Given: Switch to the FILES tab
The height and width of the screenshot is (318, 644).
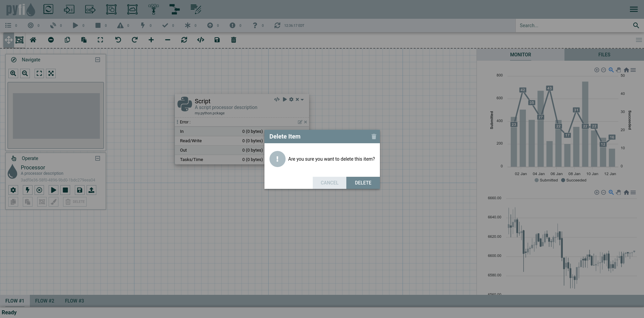Looking at the screenshot, I should click(604, 55).
